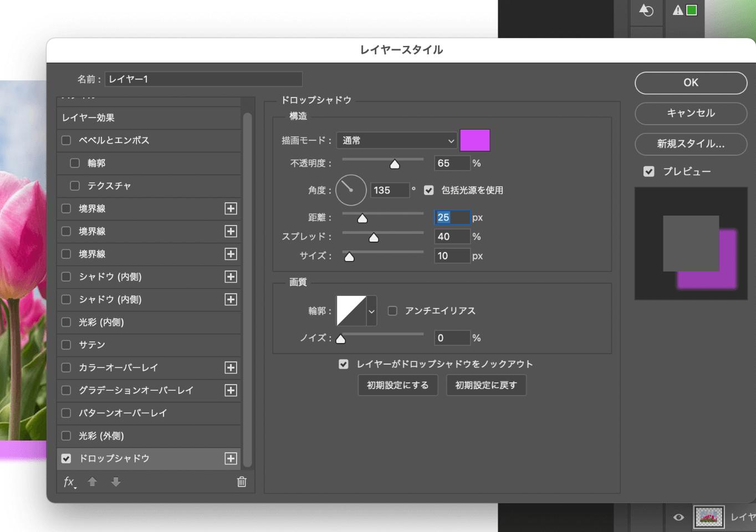Click the move effect up arrow
Viewport: 756px width, 532px height.
93,482
